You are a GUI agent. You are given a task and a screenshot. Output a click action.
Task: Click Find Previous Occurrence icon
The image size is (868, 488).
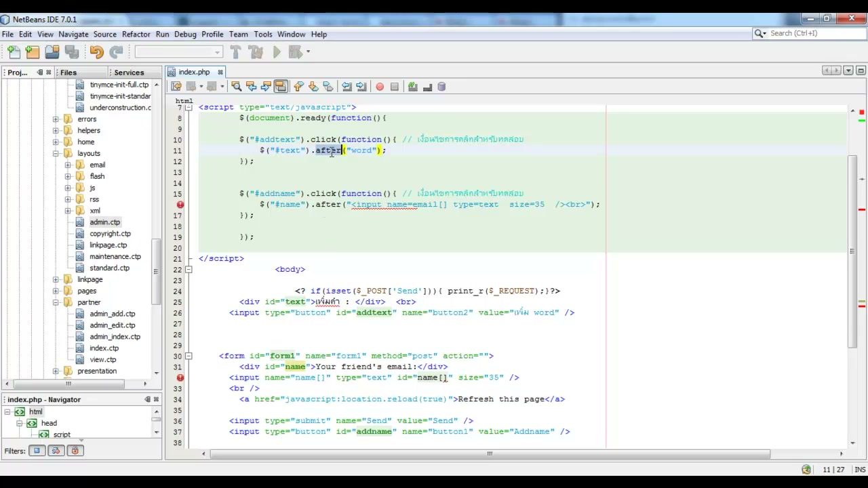click(251, 87)
